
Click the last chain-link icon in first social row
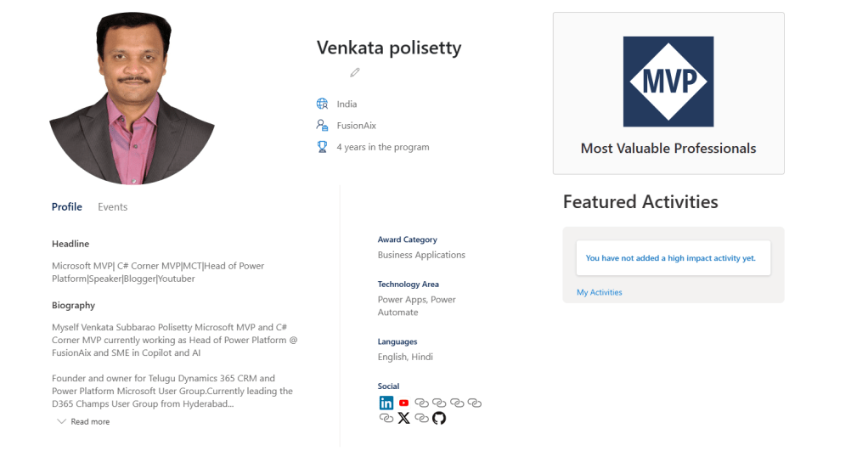coord(475,403)
